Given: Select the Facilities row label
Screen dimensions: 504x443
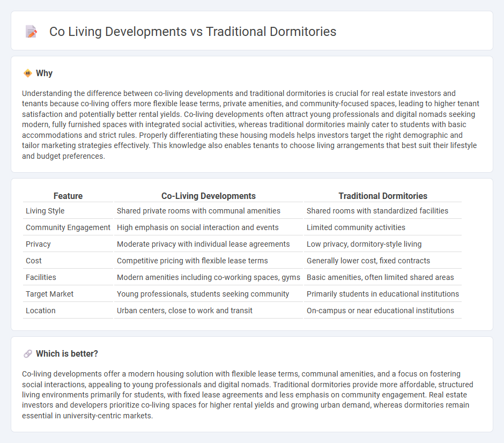Looking at the screenshot, I should pyautogui.click(x=41, y=277).
